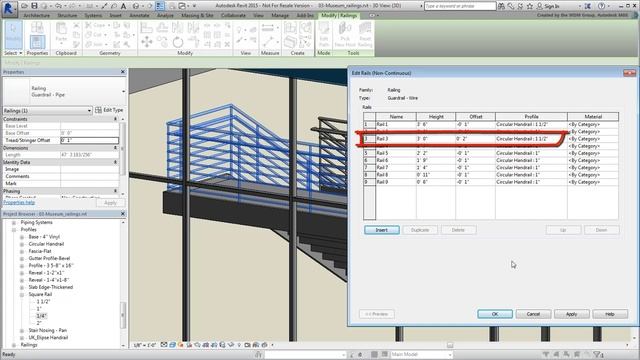Screen dimensions: 640x360
Task: Open the Manage ribbon tab
Action: 280,16
